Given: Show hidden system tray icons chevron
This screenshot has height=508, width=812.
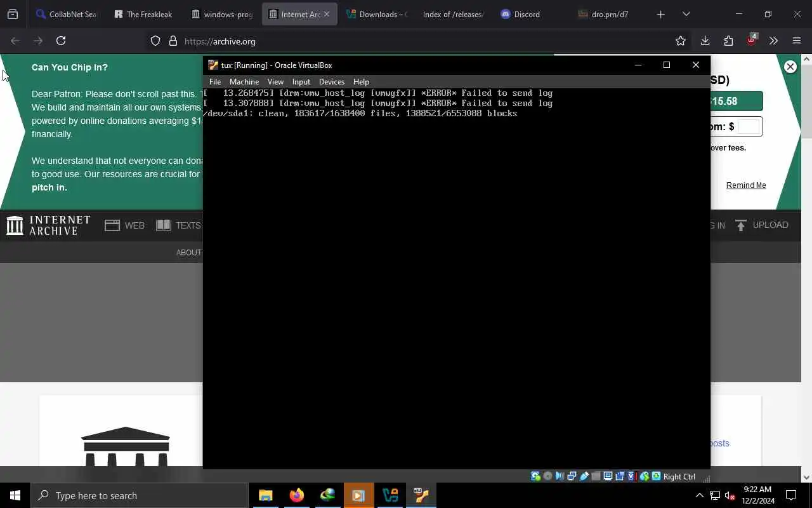Looking at the screenshot, I should (x=699, y=495).
